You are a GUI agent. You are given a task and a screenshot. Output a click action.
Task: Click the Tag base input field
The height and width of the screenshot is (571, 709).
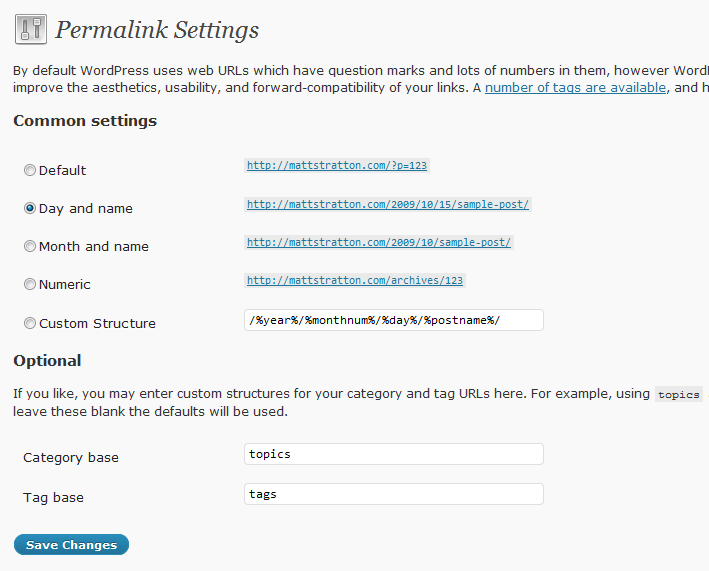point(394,494)
